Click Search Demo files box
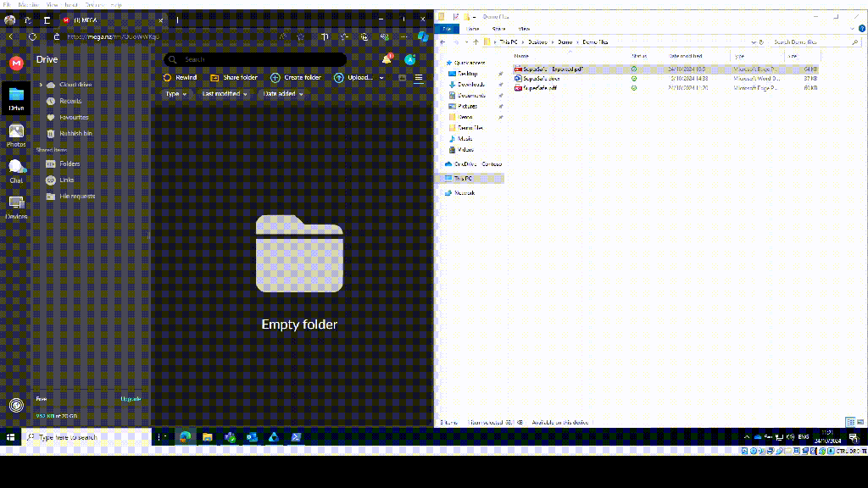 tap(815, 42)
